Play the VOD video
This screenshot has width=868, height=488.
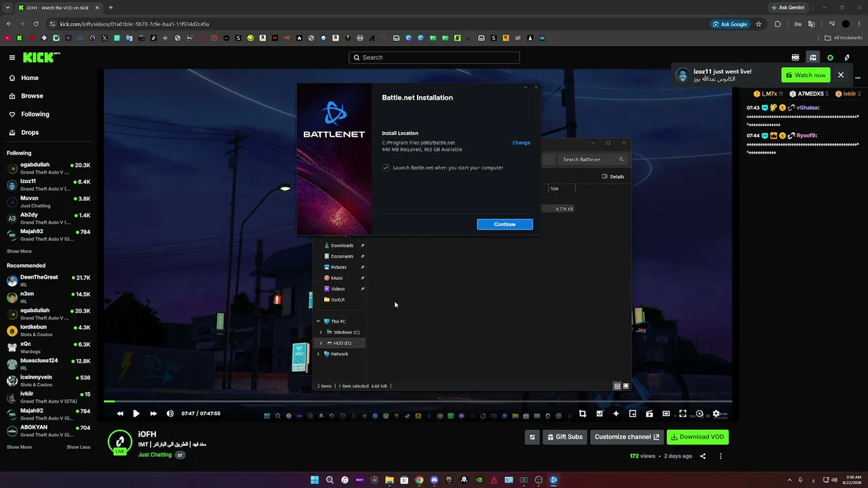(136, 413)
